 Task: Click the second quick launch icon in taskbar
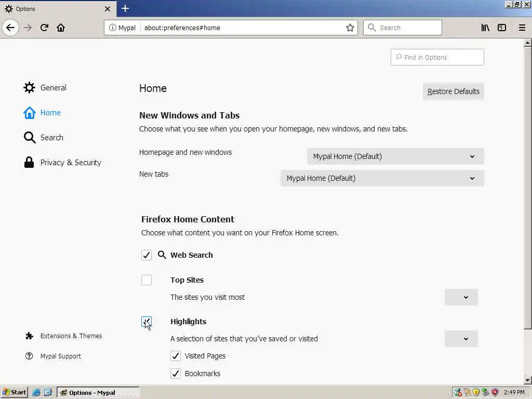(48, 393)
